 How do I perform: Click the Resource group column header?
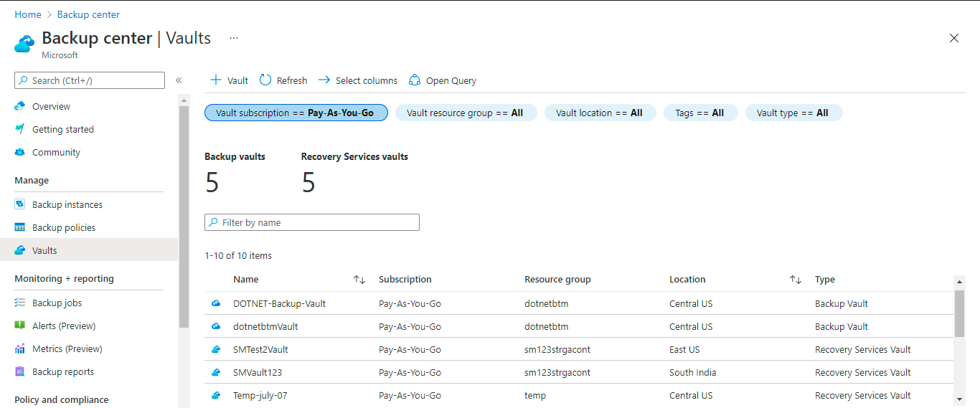coord(557,280)
